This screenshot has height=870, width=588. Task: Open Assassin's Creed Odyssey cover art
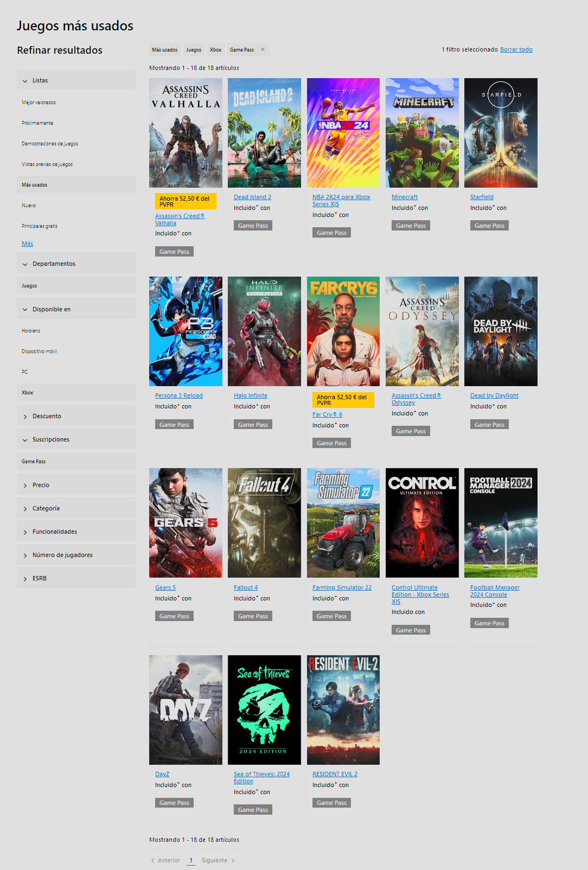(422, 331)
